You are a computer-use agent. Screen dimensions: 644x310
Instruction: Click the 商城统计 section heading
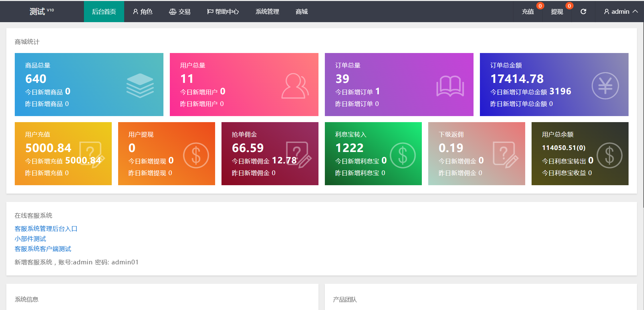tap(27, 42)
